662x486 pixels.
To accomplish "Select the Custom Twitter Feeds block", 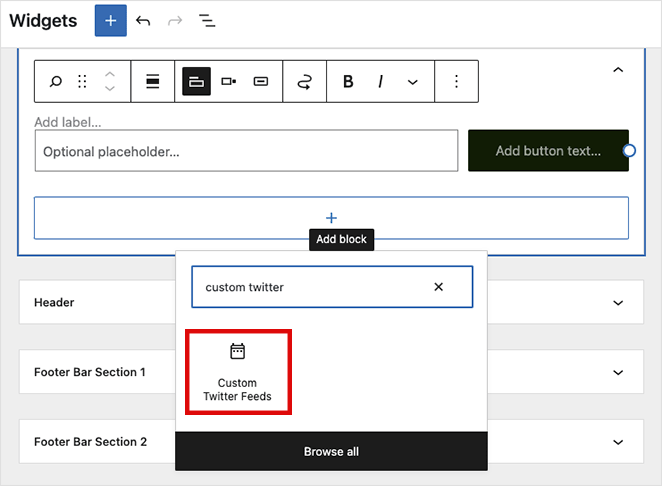I will click(x=238, y=372).
